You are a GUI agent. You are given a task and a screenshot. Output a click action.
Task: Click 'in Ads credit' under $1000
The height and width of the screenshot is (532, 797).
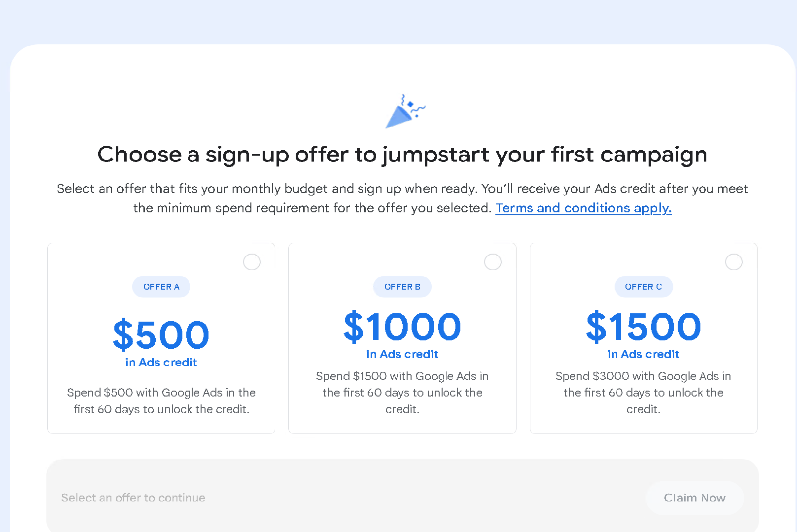point(402,355)
